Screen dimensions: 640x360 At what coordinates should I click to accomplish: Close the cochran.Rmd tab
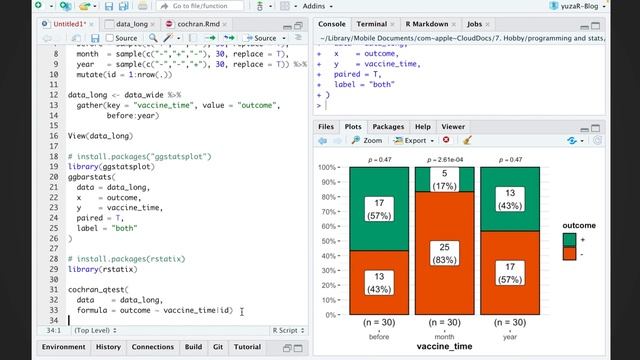(224, 24)
